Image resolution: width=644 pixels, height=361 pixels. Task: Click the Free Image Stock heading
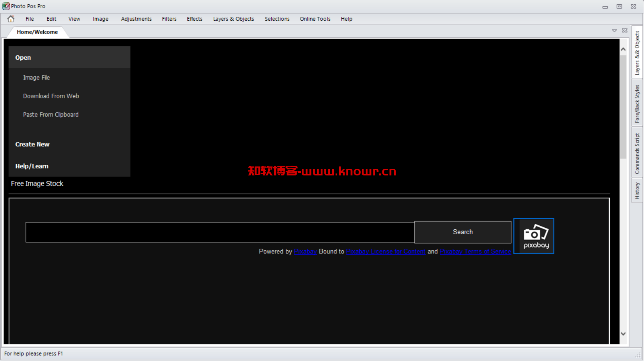coord(37,184)
